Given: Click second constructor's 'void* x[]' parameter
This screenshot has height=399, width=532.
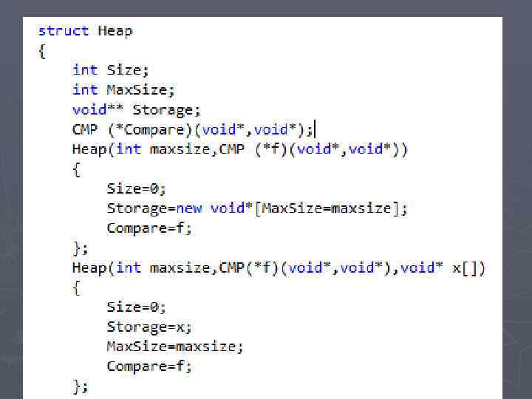Looking at the screenshot, I should (x=442, y=268).
